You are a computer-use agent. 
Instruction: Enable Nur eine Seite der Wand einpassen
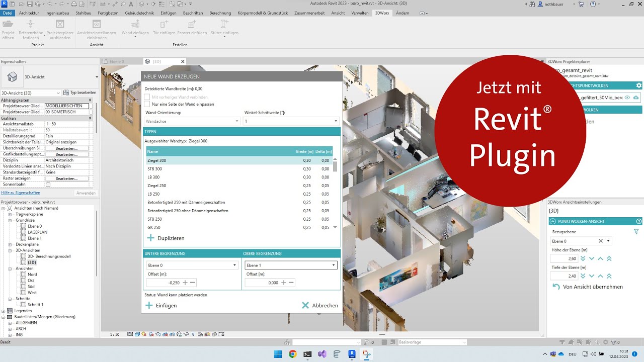coord(147,104)
